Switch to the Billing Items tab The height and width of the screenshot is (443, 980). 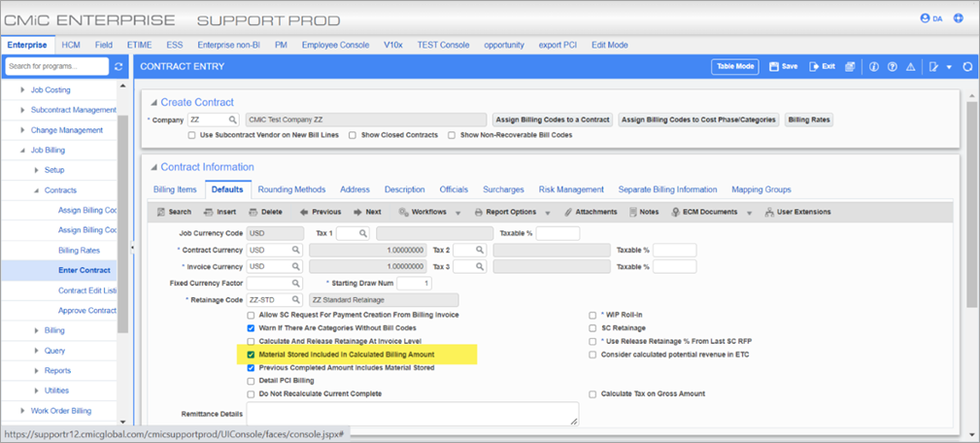(175, 189)
